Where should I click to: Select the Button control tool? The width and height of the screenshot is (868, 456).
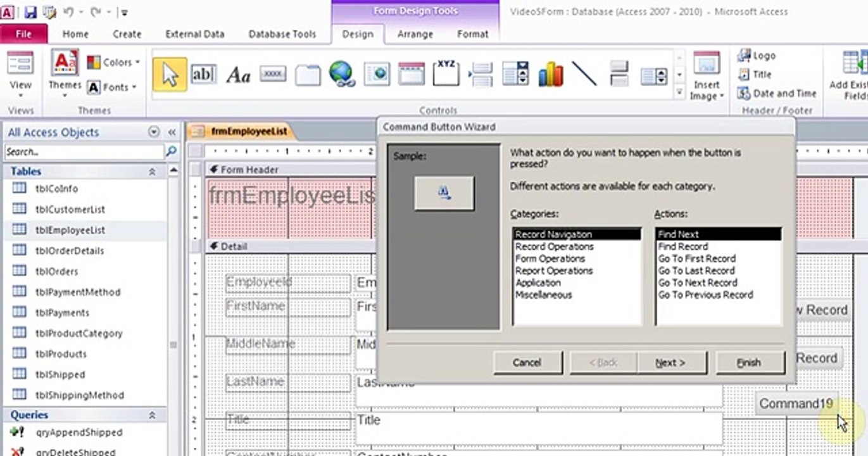[x=273, y=74]
